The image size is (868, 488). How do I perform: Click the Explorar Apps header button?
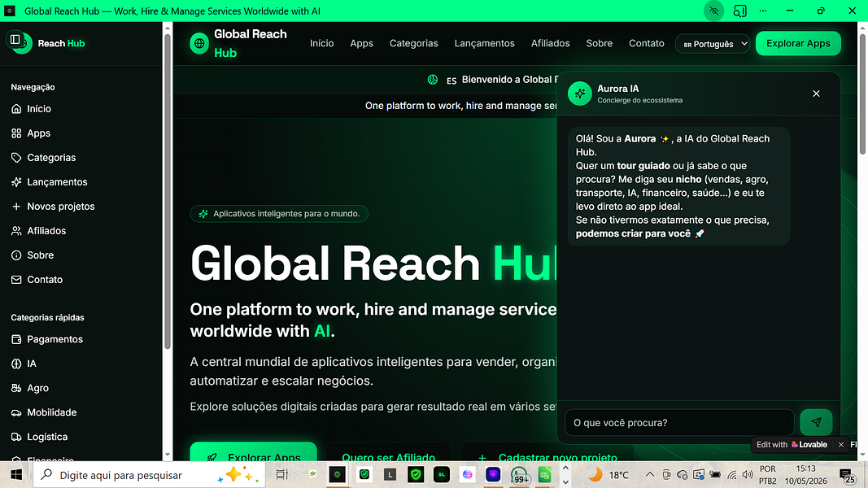[798, 43]
